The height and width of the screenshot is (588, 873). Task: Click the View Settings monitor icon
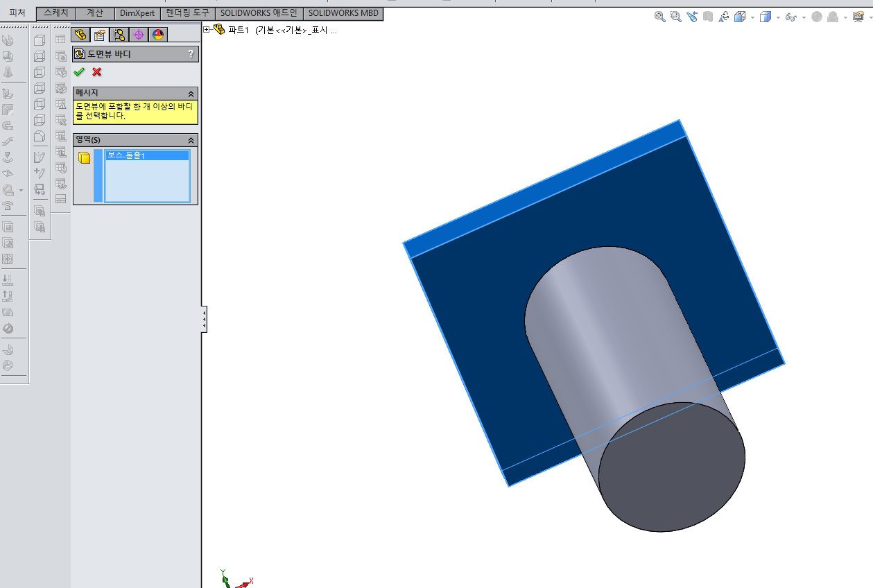coord(858,17)
